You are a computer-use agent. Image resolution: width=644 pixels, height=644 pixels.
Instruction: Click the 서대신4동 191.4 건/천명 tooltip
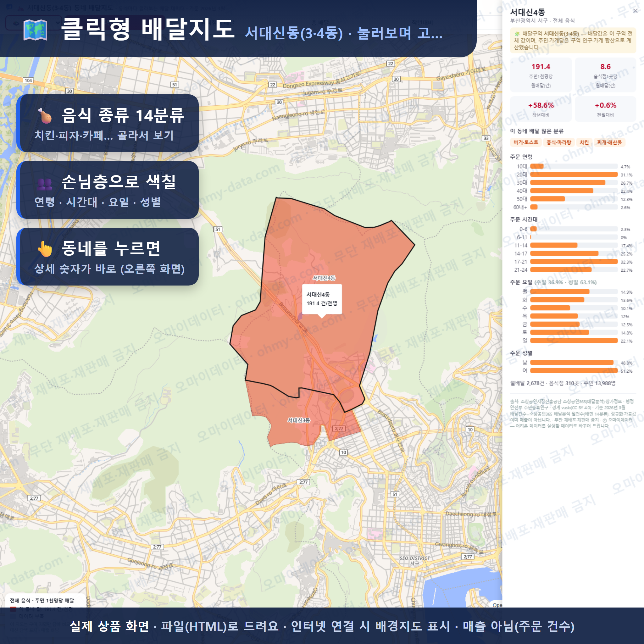click(x=322, y=299)
